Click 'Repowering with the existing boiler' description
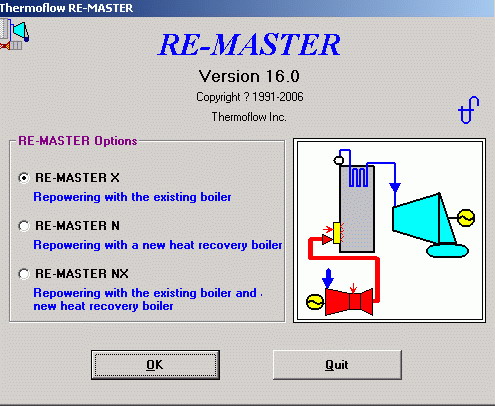This screenshot has height=406, width=495. click(132, 197)
